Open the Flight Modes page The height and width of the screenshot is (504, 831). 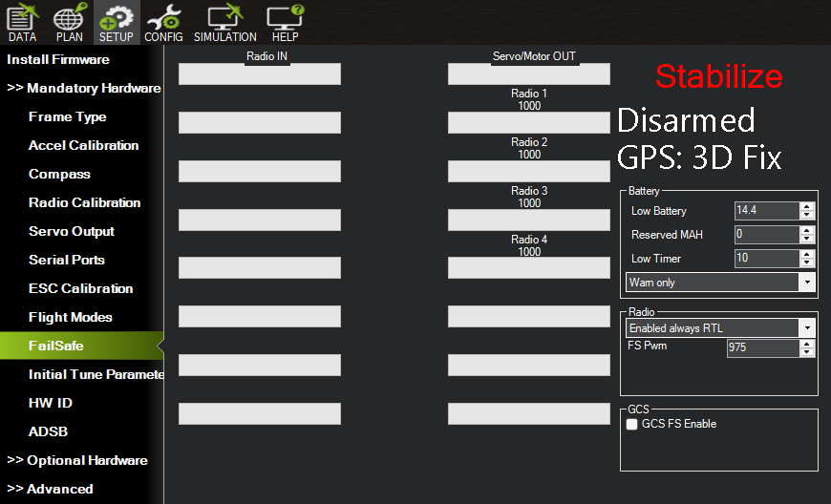pos(71,317)
